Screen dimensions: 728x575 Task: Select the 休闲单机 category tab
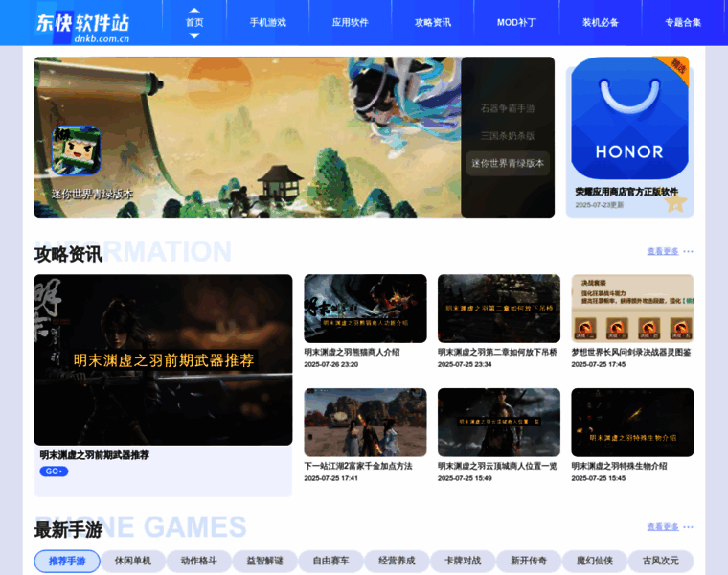point(133,561)
